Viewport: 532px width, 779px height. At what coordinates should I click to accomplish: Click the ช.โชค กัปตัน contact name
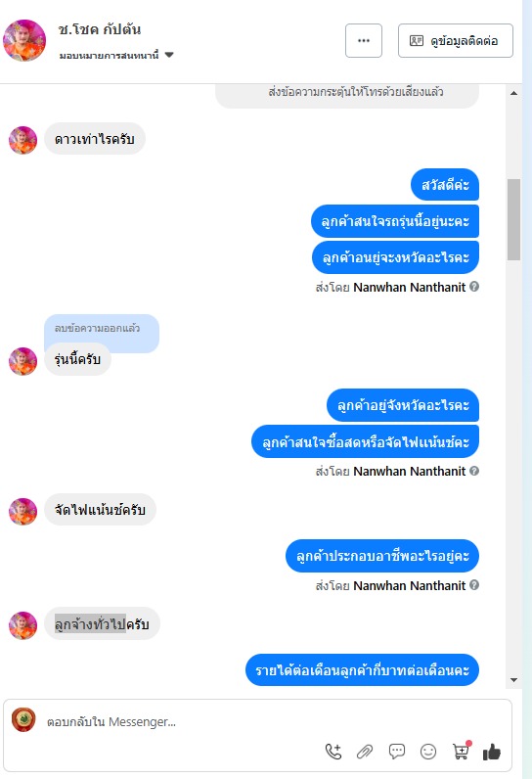[x=99, y=29]
